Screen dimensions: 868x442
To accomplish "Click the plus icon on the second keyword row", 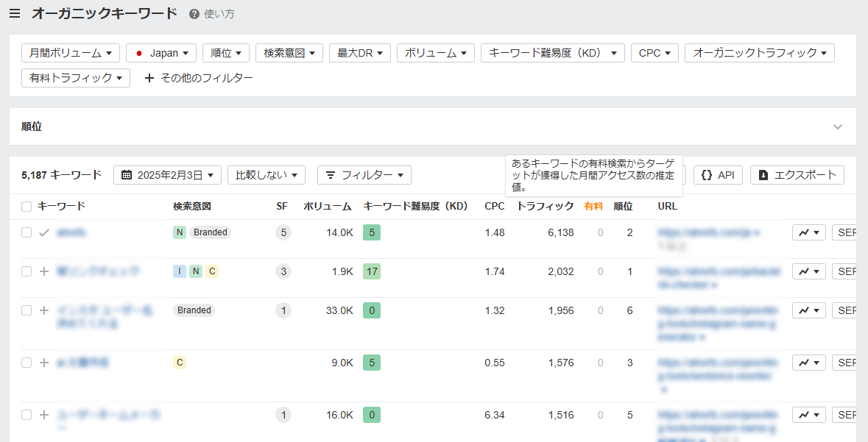I will point(43,271).
